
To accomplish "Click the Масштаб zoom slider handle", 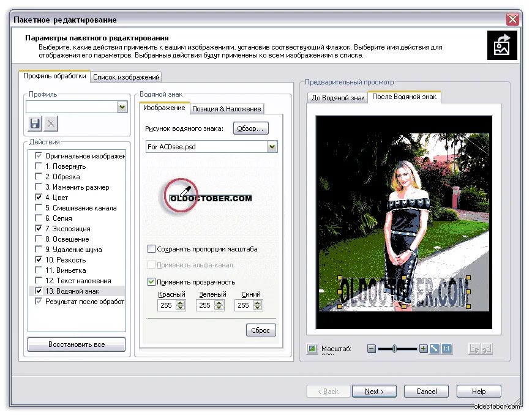I will [394, 349].
